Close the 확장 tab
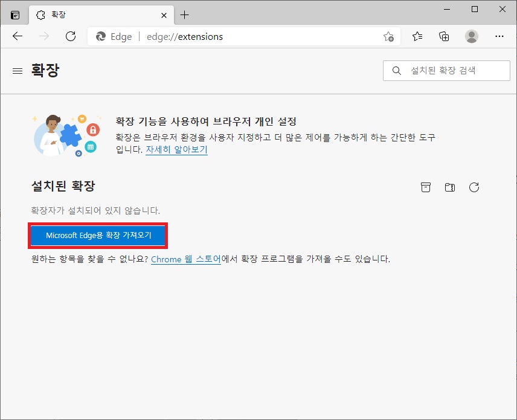This screenshot has width=517, height=420. pyautogui.click(x=164, y=15)
